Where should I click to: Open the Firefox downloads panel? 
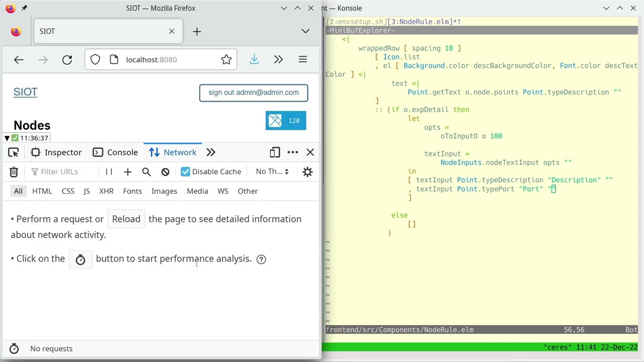pyautogui.click(x=254, y=60)
